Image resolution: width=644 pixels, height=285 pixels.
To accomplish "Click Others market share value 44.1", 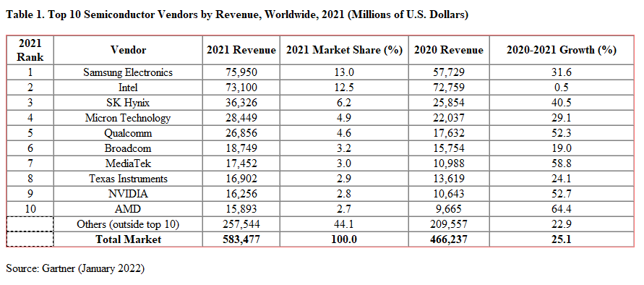I will coord(344,224).
